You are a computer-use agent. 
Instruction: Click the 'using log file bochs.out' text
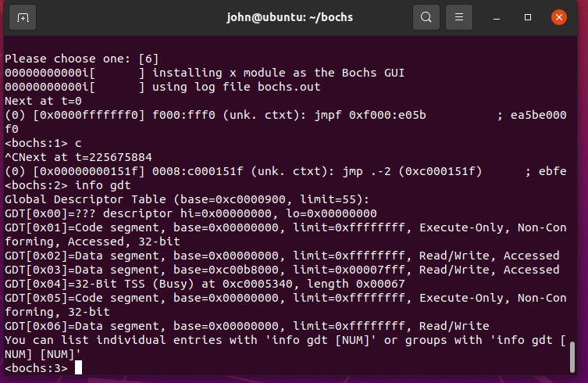(x=237, y=87)
